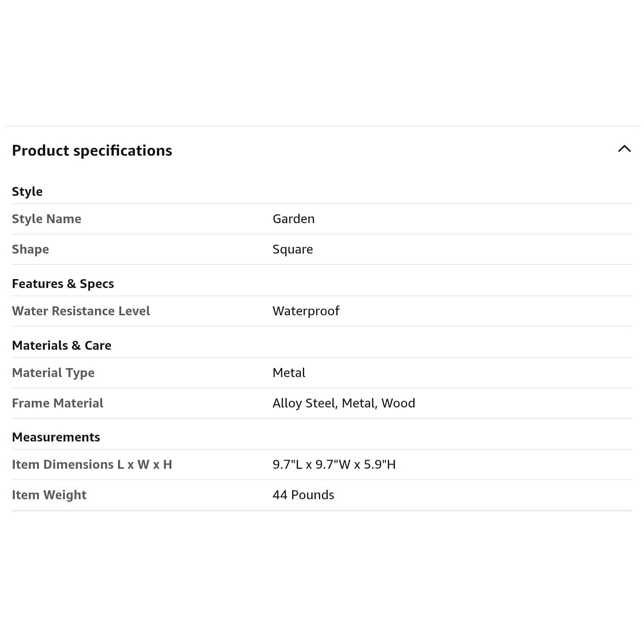
Task: Click the Product specifications heading
Action: 92,151
